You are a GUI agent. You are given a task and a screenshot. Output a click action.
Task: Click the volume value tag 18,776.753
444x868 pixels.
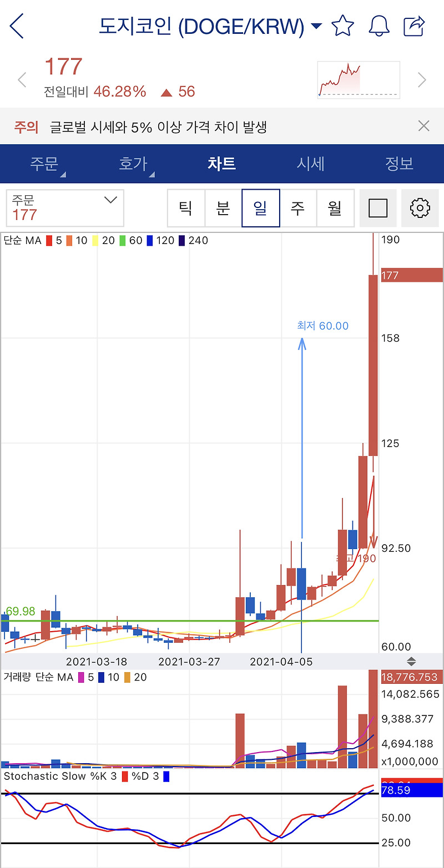click(x=412, y=677)
